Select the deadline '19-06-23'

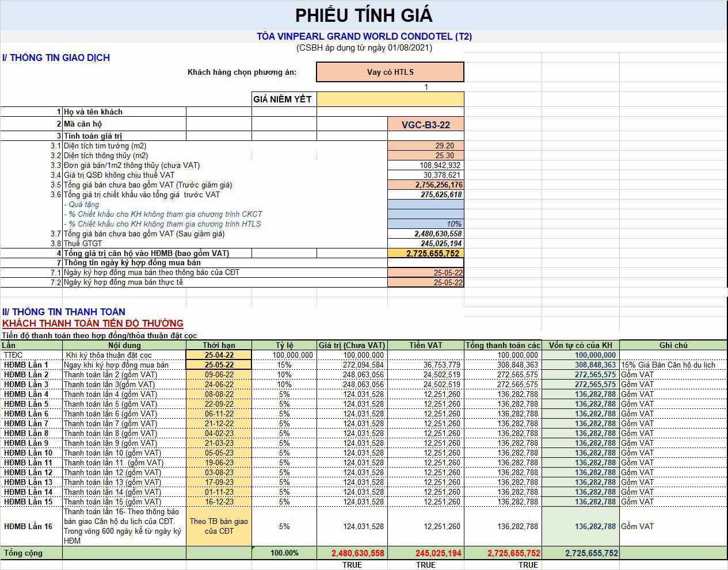click(x=219, y=463)
